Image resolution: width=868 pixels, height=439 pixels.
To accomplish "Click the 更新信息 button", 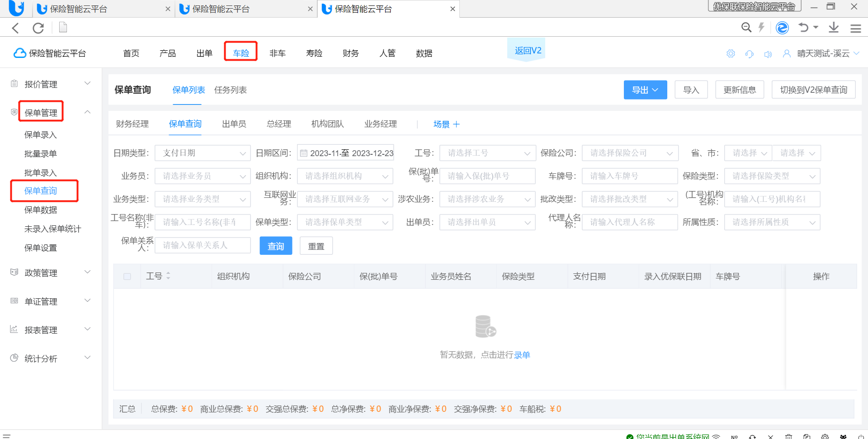I will (x=740, y=90).
